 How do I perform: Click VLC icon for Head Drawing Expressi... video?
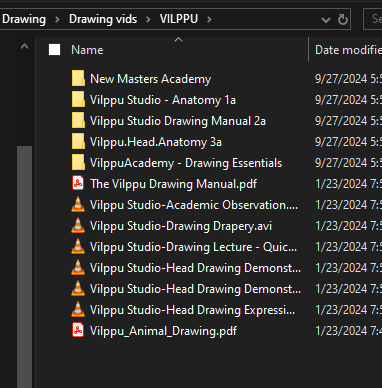click(78, 310)
